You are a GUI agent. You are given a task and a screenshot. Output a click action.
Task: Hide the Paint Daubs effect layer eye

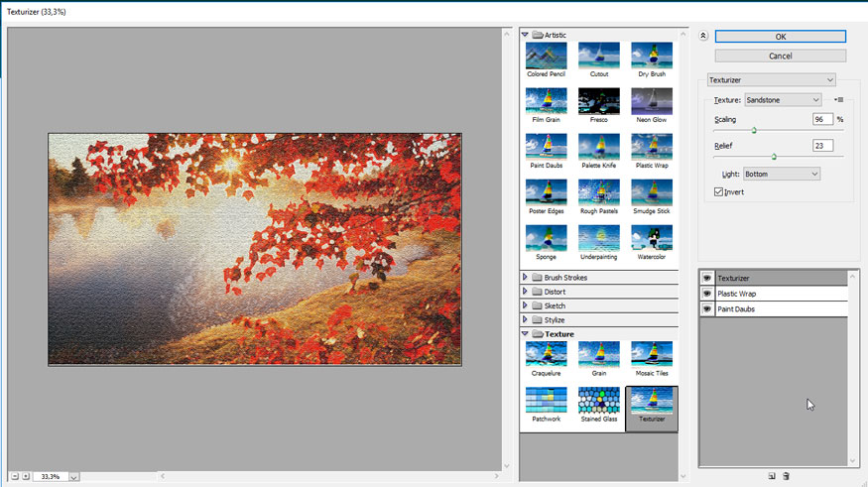pos(707,309)
